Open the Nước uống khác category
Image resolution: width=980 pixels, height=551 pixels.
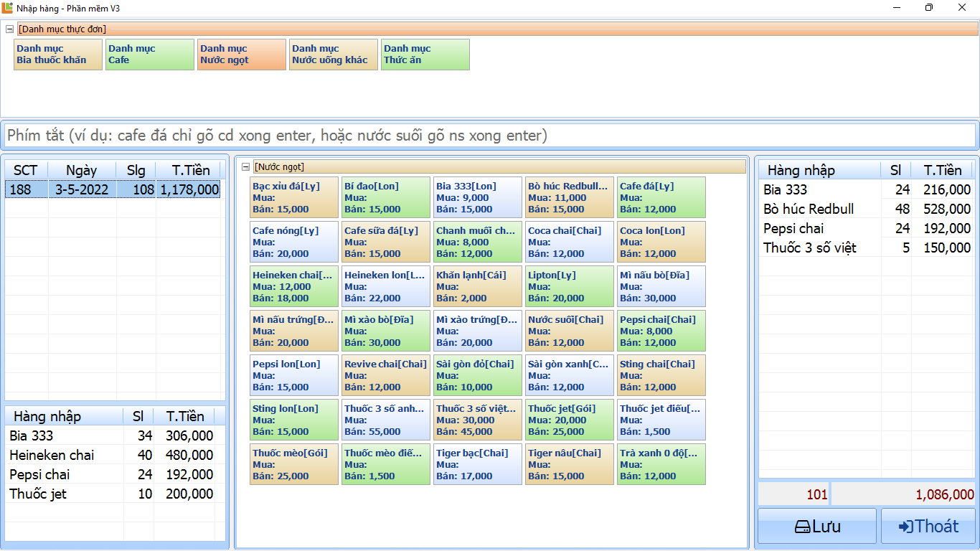point(334,55)
